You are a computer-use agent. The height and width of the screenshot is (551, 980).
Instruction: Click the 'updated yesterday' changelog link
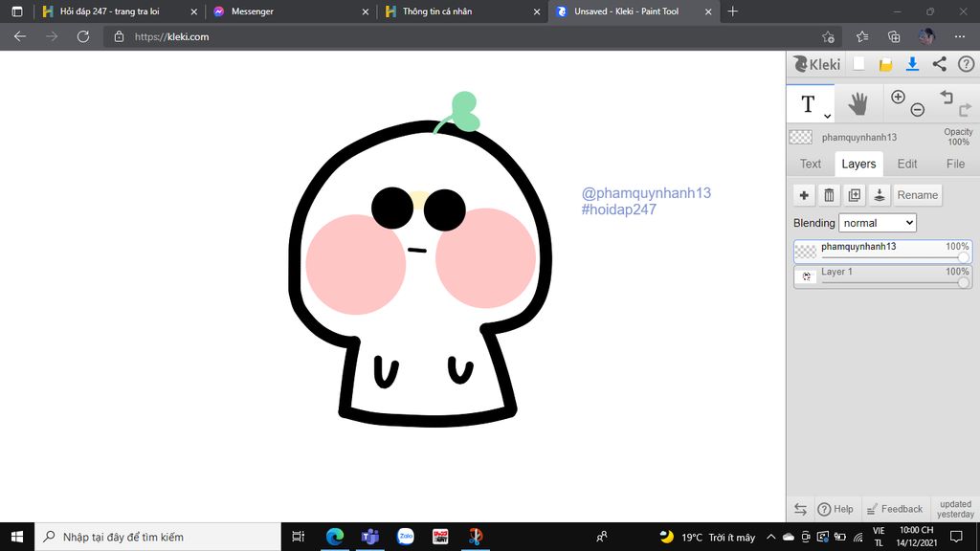956,509
